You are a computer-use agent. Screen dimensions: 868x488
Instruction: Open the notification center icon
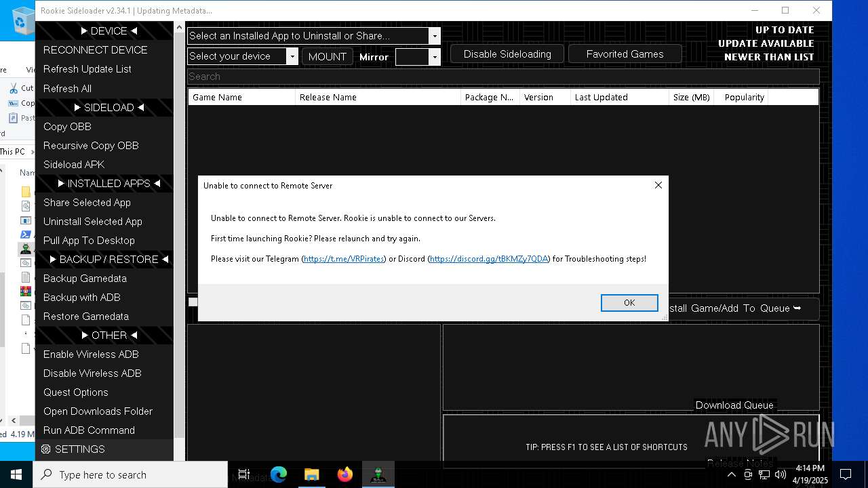846,474
